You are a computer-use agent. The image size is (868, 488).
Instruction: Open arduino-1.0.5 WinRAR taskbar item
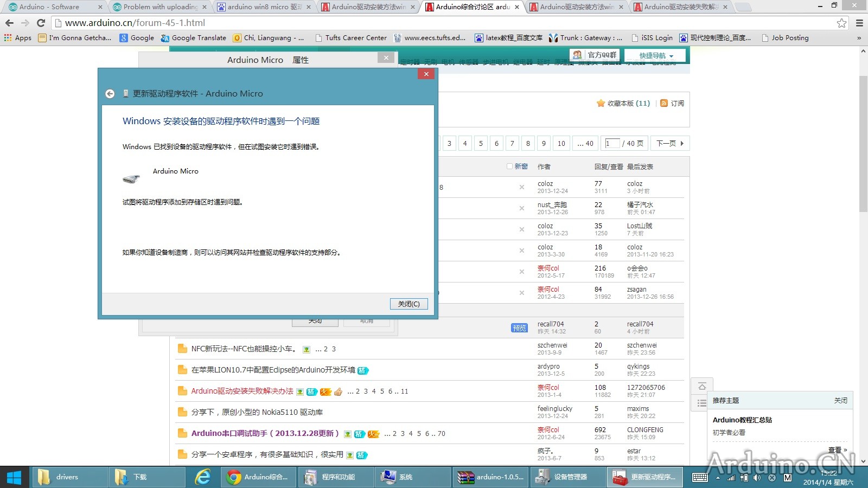490,477
